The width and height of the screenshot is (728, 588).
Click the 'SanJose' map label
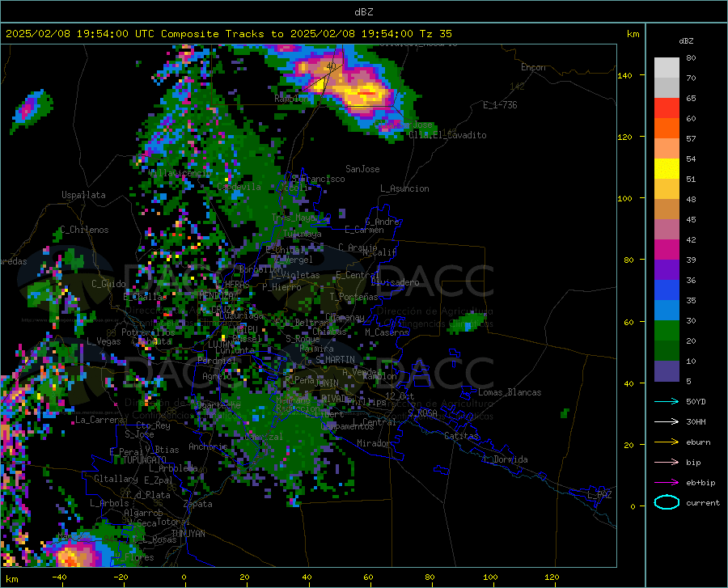362,169
